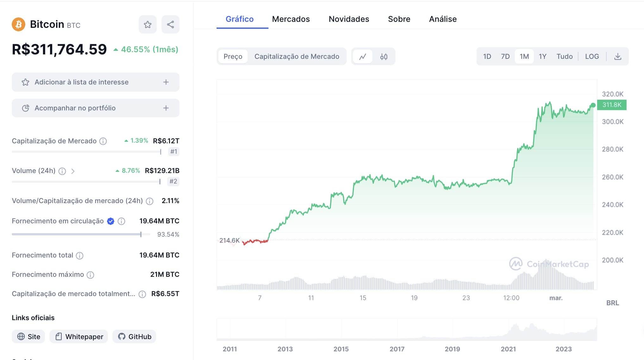
Task: Open the Gráfico tab
Action: click(240, 19)
